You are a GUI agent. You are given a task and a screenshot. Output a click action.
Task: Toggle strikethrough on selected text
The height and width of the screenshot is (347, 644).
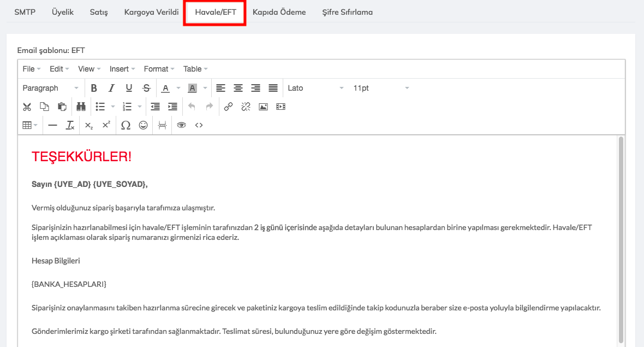pos(146,87)
